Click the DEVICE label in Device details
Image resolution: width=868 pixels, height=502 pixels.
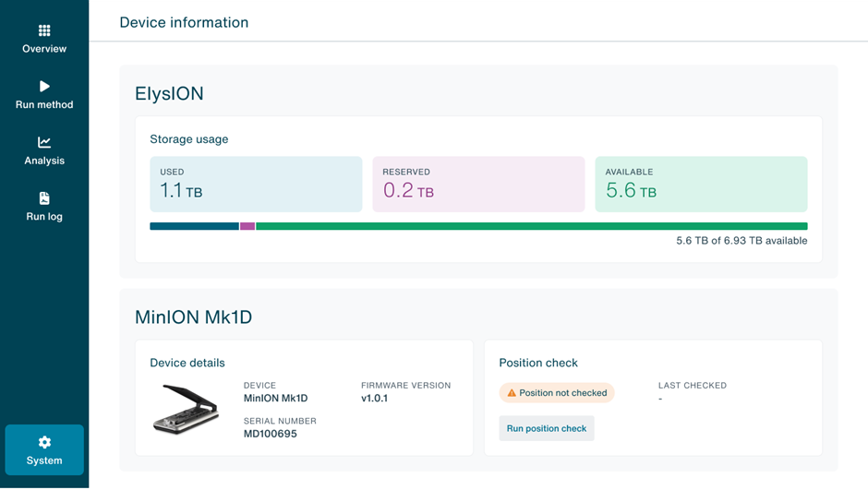coord(259,385)
